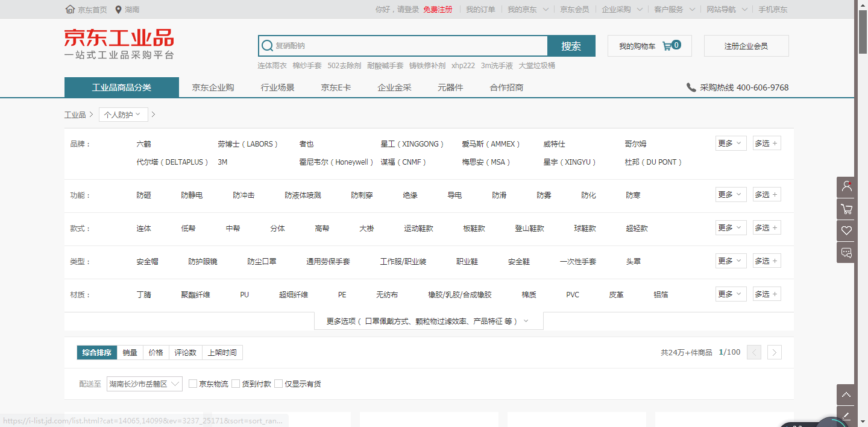Image resolution: width=868 pixels, height=427 pixels.
Task: Click the home icon beside 京东首页
Action: click(70, 10)
